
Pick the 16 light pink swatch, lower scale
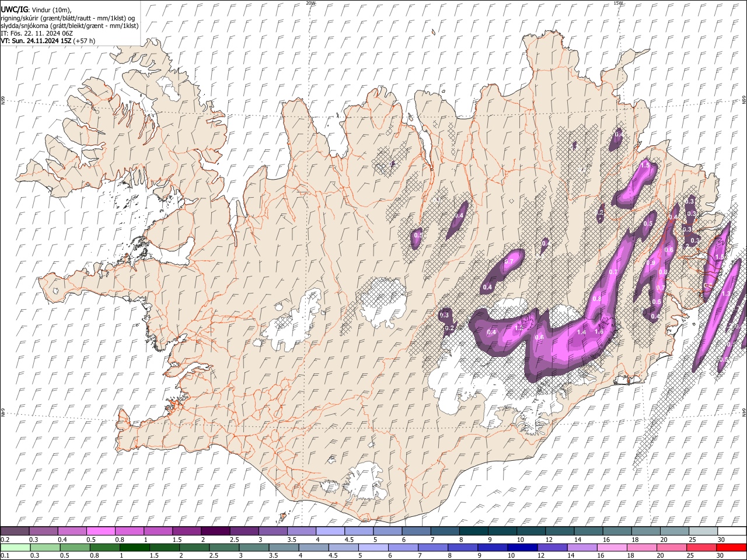(611, 547)
